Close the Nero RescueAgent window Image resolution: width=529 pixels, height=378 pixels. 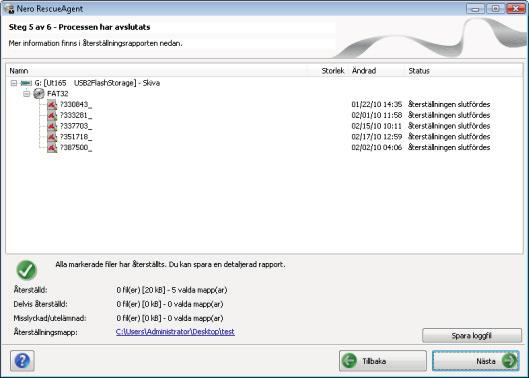(516, 9)
